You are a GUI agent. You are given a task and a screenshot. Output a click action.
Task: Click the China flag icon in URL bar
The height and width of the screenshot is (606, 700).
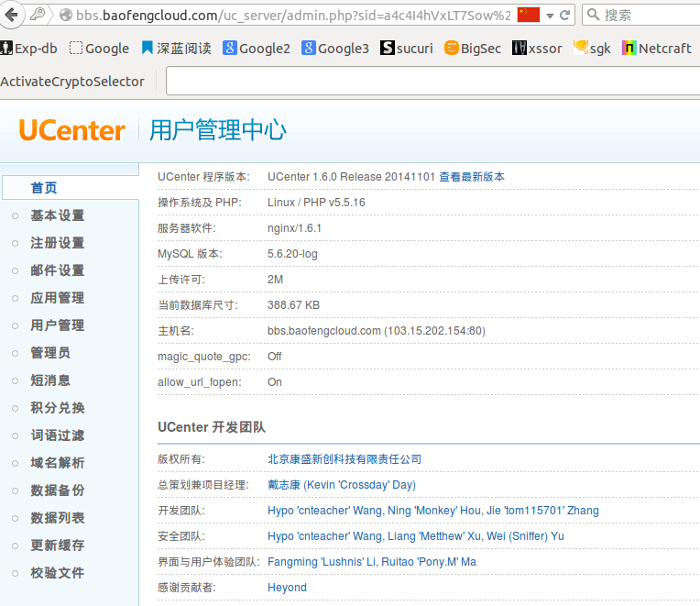529,15
